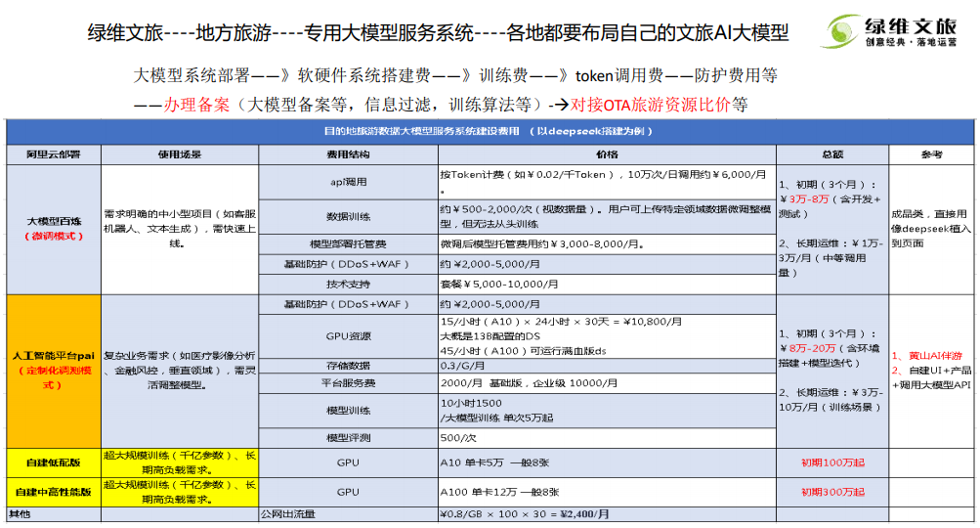Click the red text 办理备案
Image resolution: width=980 pixels, height=528 pixels.
click(x=196, y=105)
